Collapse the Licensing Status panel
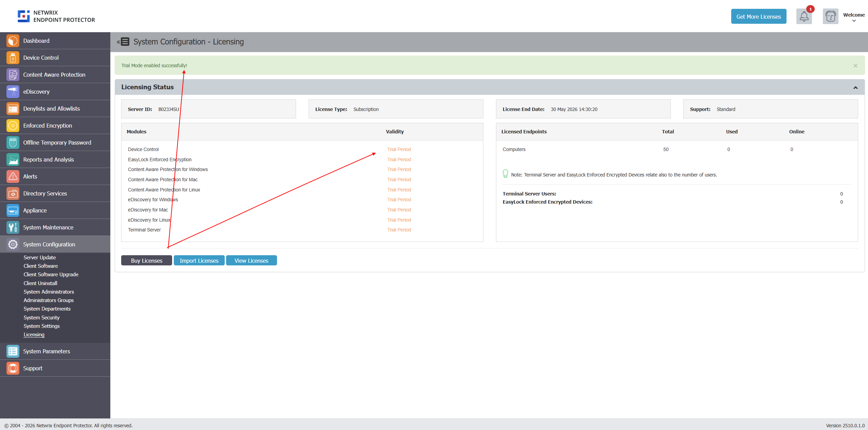 [855, 88]
